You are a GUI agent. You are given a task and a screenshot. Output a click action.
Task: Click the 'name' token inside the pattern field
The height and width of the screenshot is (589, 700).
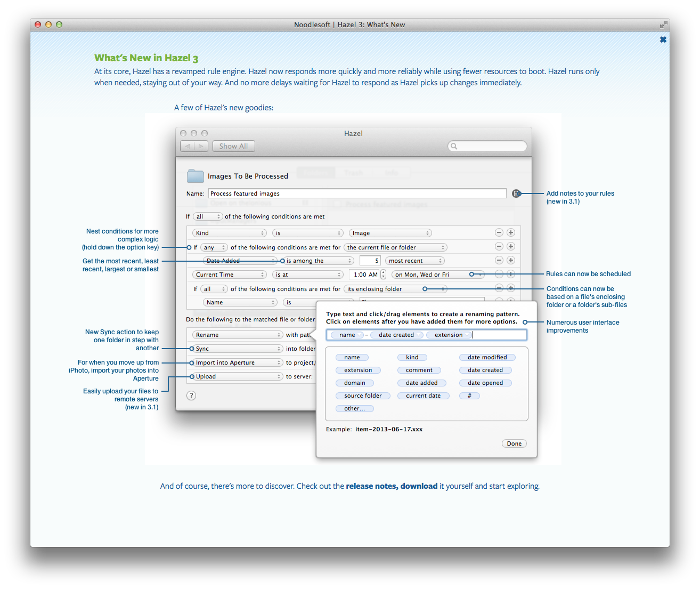click(347, 335)
